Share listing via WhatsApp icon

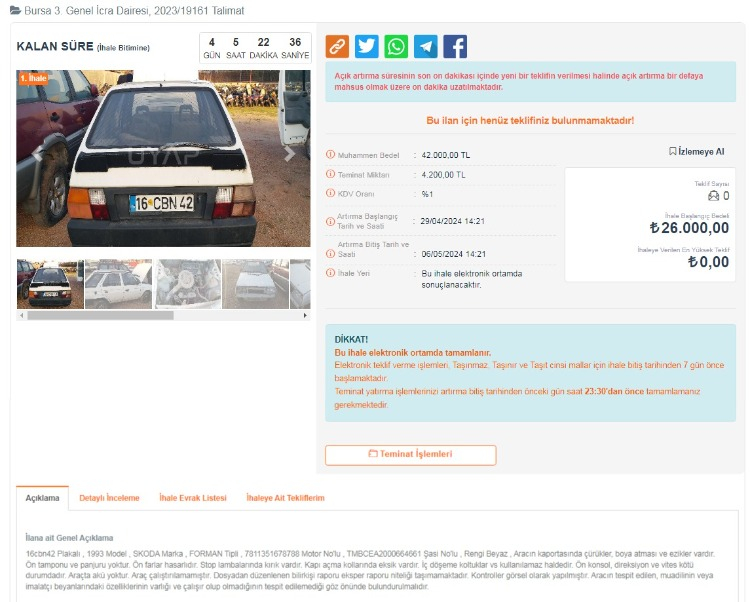(396, 46)
